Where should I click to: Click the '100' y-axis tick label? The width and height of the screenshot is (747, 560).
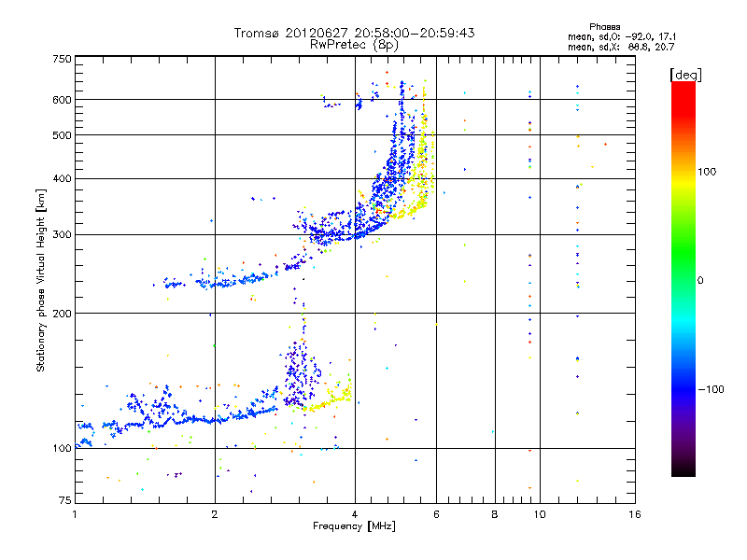(x=62, y=449)
